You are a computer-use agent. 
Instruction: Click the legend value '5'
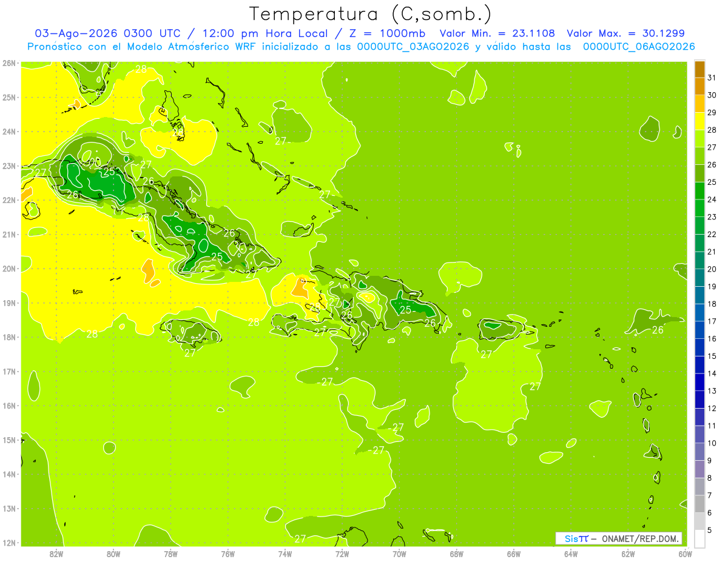tap(710, 530)
